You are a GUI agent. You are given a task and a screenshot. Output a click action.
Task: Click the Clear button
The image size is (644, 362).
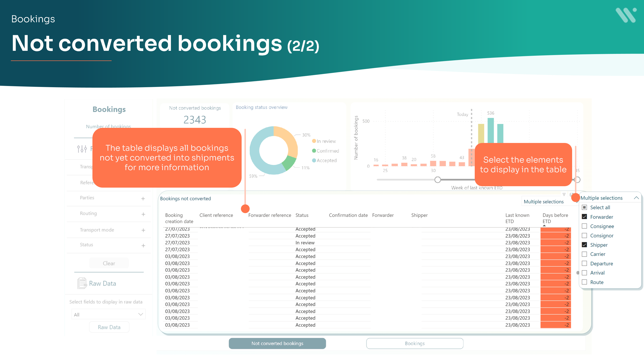coord(109,263)
